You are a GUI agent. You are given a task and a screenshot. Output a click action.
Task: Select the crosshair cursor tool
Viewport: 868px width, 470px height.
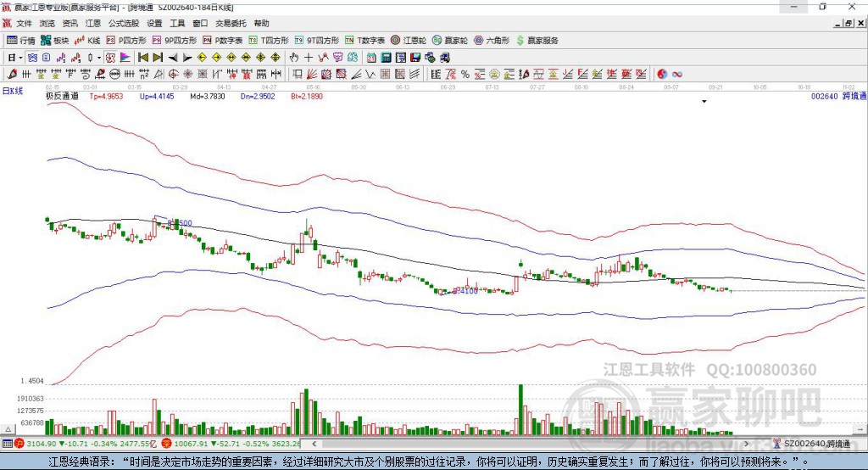tap(309, 58)
